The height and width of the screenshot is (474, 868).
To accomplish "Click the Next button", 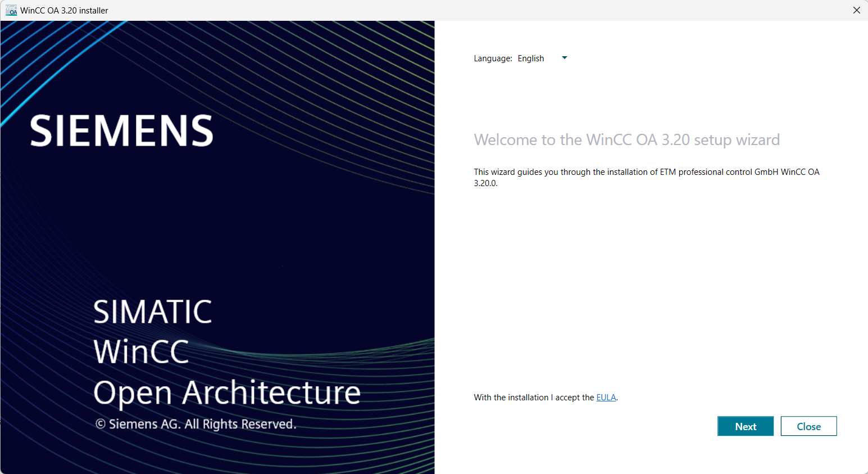I will [745, 426].
